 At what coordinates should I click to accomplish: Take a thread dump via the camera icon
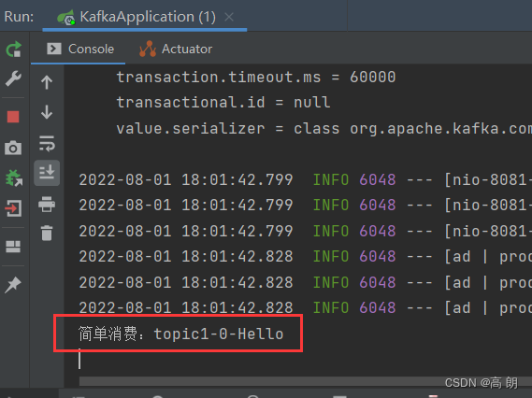[x=13, y=148]
